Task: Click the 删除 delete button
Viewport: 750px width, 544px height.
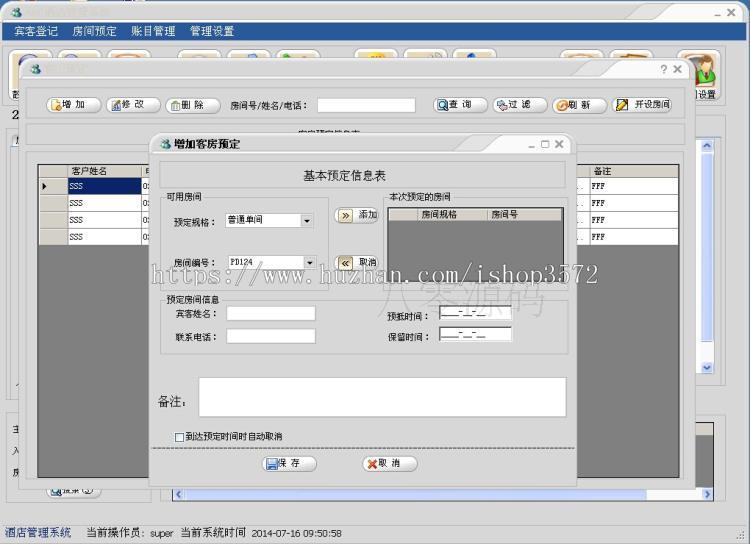Action: click(193, 105)
